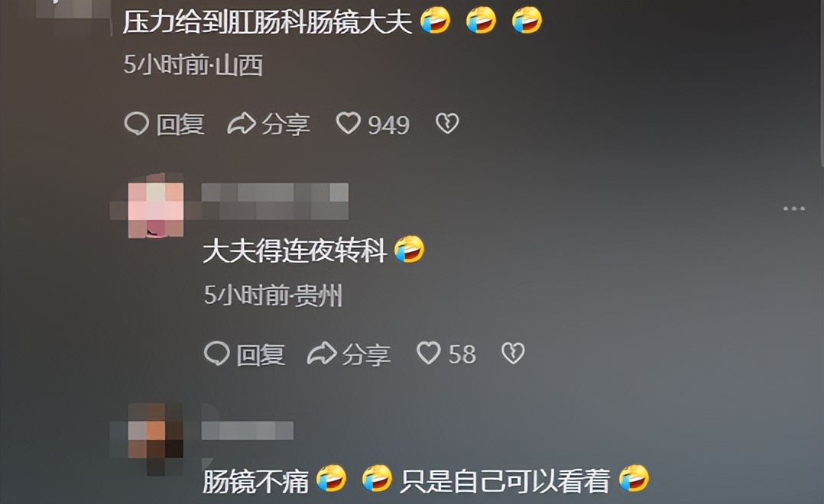
Task: Click reply bubble icon under Shanxi comment
Action: [x=137, y=124]
